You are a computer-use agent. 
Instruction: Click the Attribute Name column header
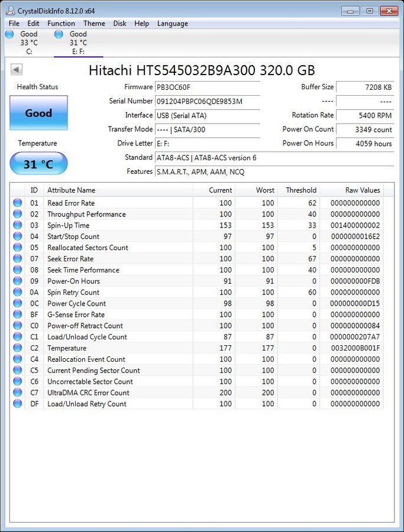118,190
